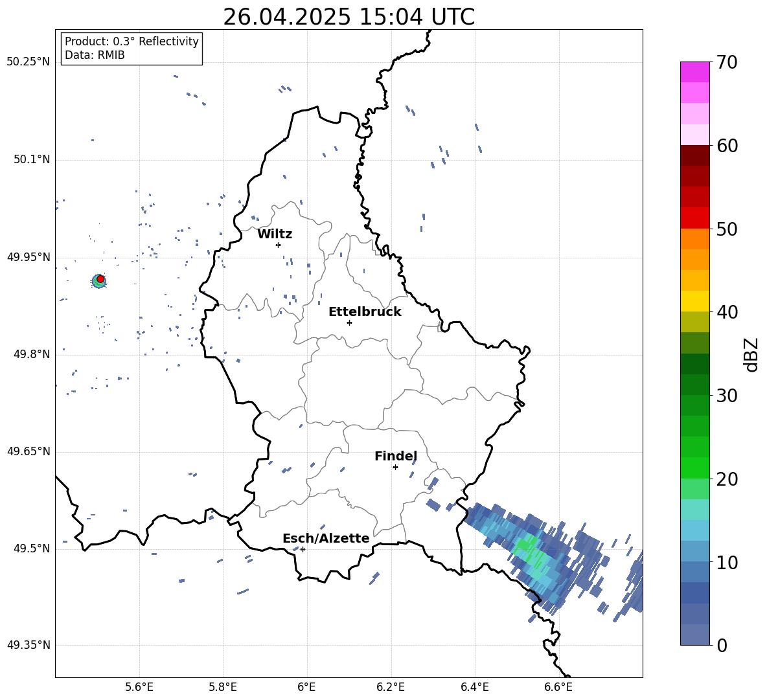The height and width of the screenshot is (700, 767).
Task: Click the dark green 30 dBZ colorbar segment
Action: [x=694, y=384]
